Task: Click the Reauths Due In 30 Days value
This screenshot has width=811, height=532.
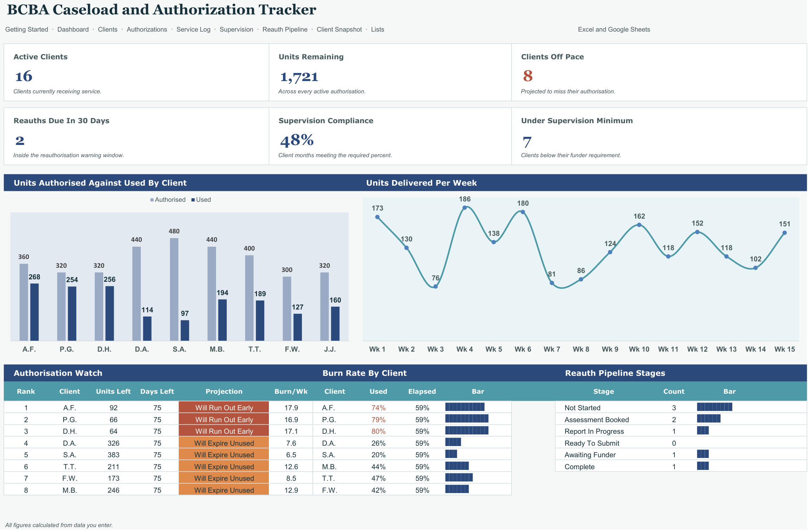Action: (x=20, y=141)
